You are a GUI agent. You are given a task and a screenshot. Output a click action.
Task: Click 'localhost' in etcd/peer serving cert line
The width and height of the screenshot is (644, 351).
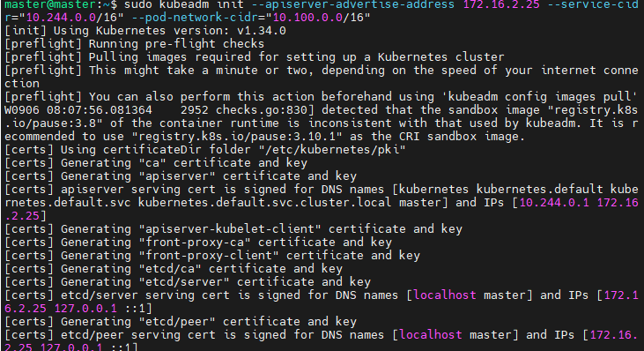(431, 334)
